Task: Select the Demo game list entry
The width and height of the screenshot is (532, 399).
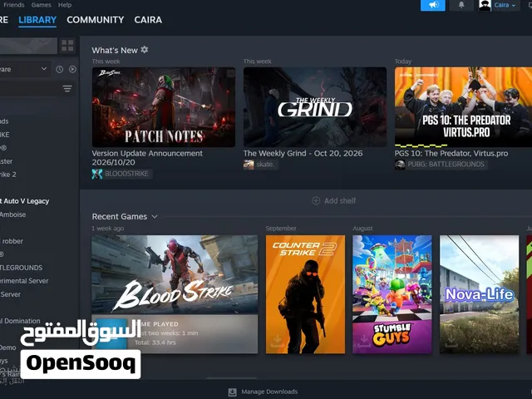Action: pos(7,347)
